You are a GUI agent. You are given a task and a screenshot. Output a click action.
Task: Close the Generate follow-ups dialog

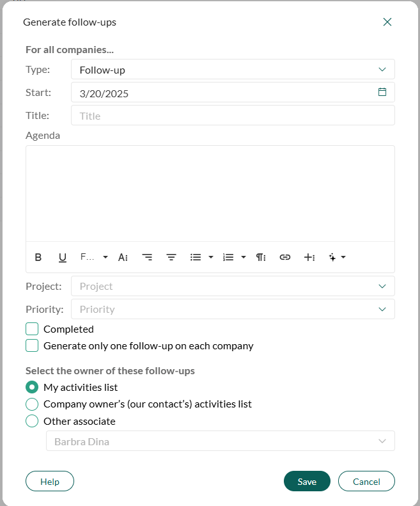pyautogui.click(x=387, y=22)
